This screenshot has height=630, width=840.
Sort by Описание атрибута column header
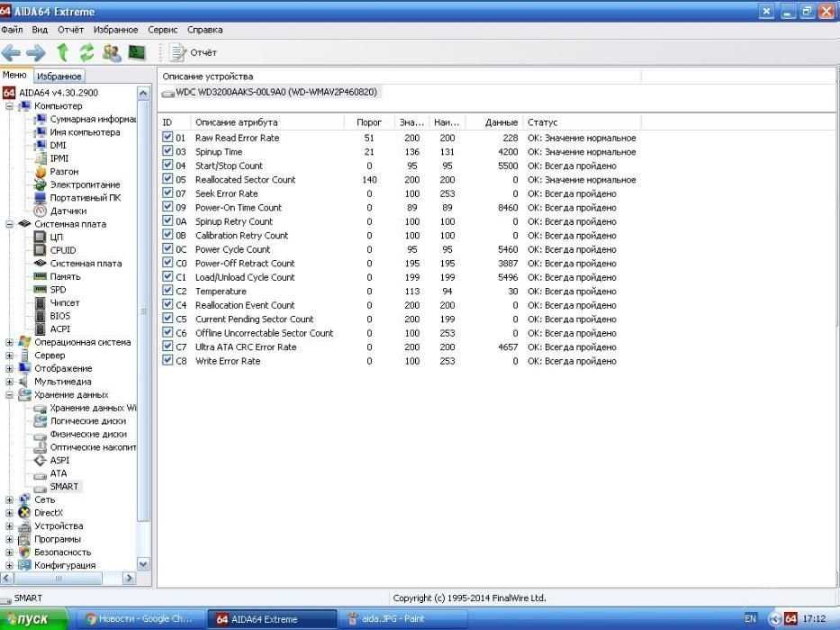point(266,122)
